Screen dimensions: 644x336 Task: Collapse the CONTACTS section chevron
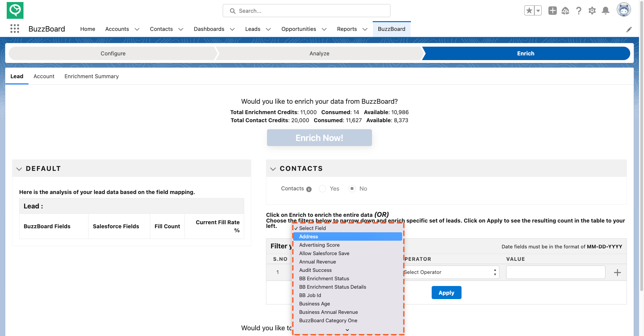click(273, 169)
